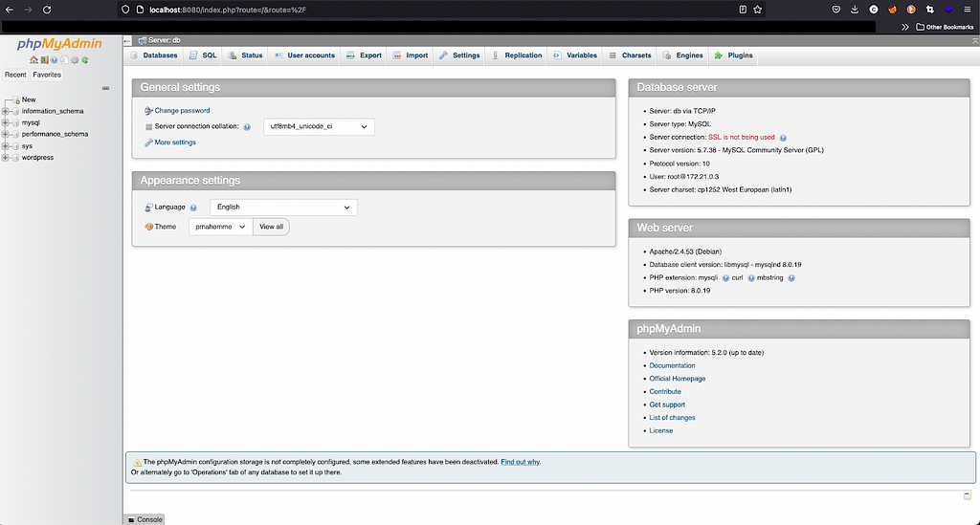Click the browser back arrow
The width and height of the screenshot is (980, 525).
[x=10, y=10]
